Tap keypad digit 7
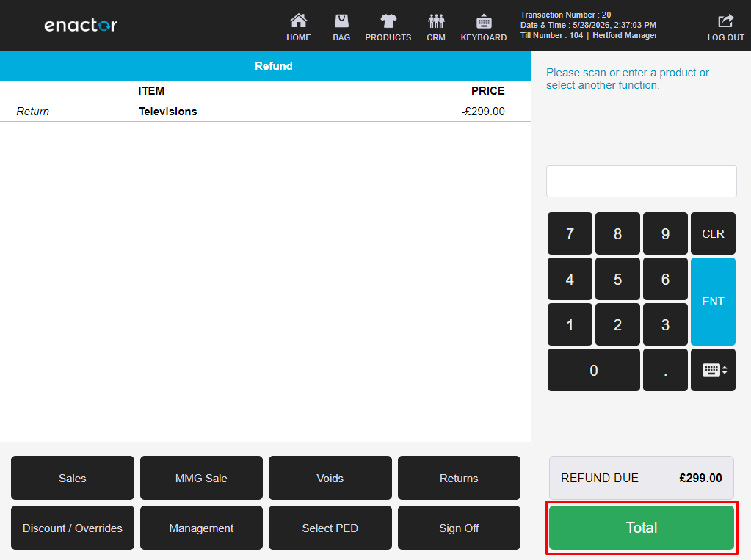 [570, 233]
